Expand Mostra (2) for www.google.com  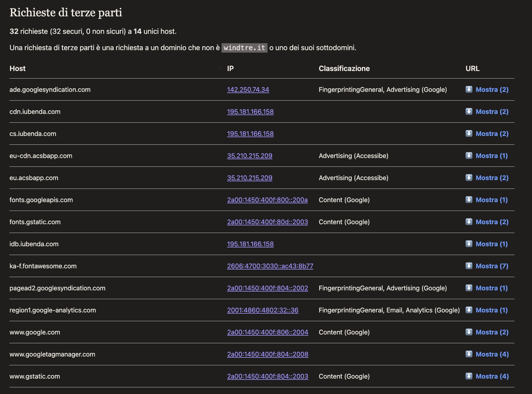coord(492,332)
